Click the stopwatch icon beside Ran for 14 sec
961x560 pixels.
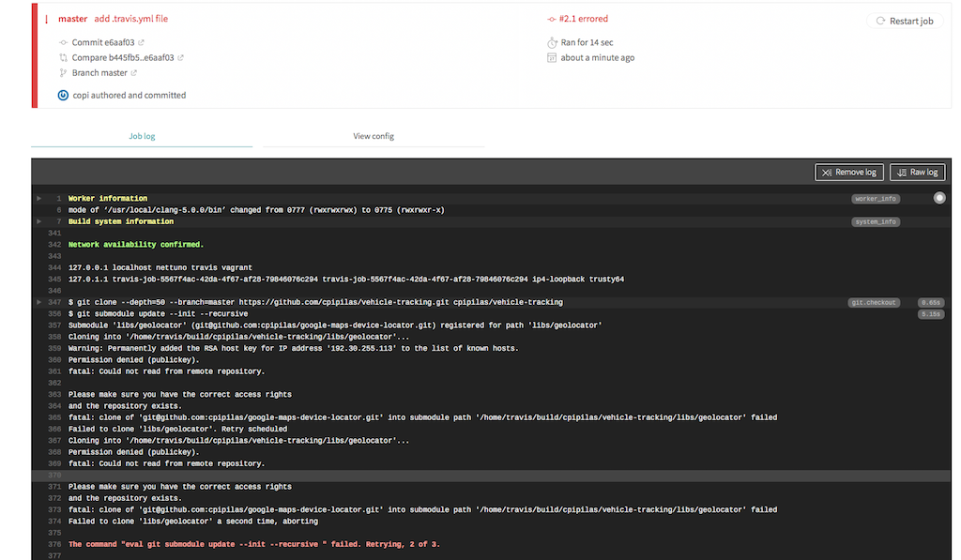(552, 42)
